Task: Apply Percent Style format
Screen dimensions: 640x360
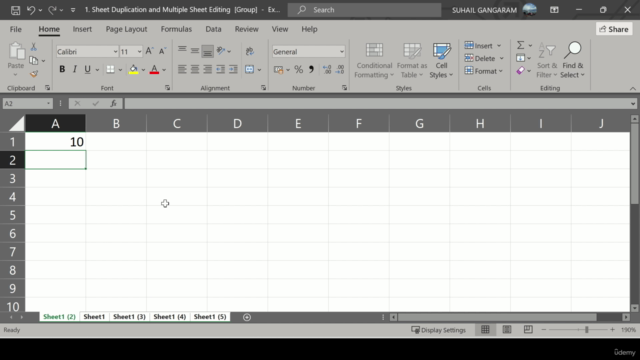Action: click(x=299, y=69)
